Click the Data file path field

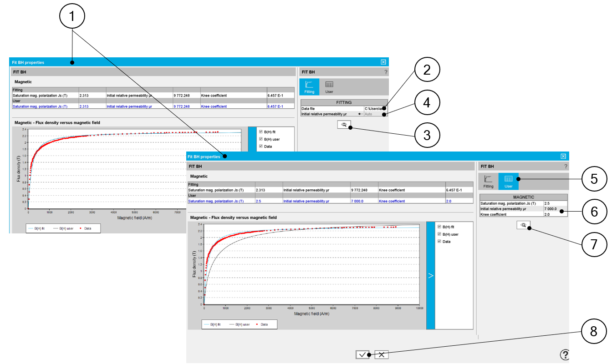pyautogui.click(x=375, y=109)
